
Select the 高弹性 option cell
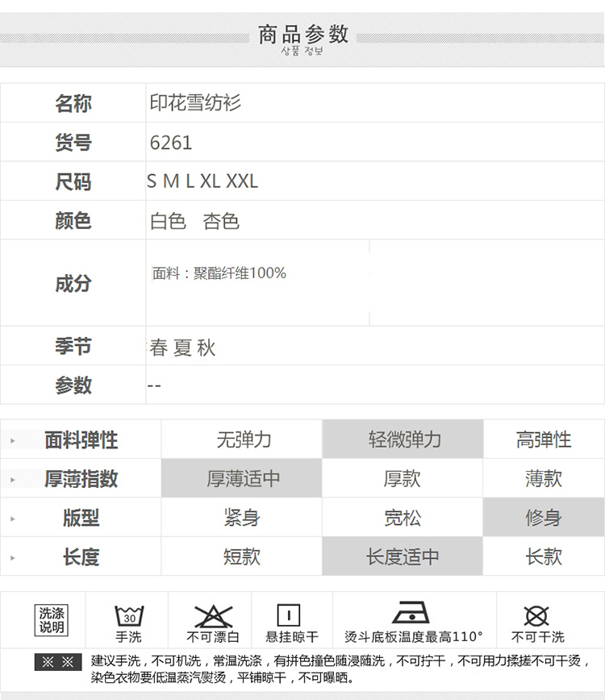544,440
